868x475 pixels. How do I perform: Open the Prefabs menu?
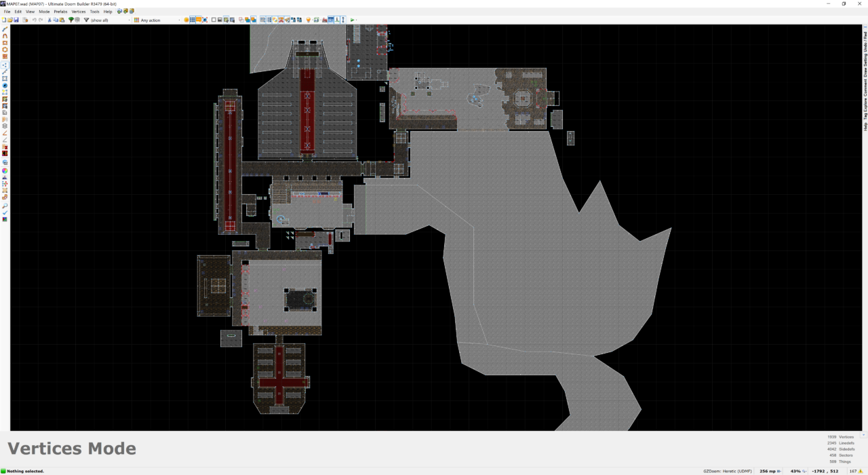tap(60, 12)
